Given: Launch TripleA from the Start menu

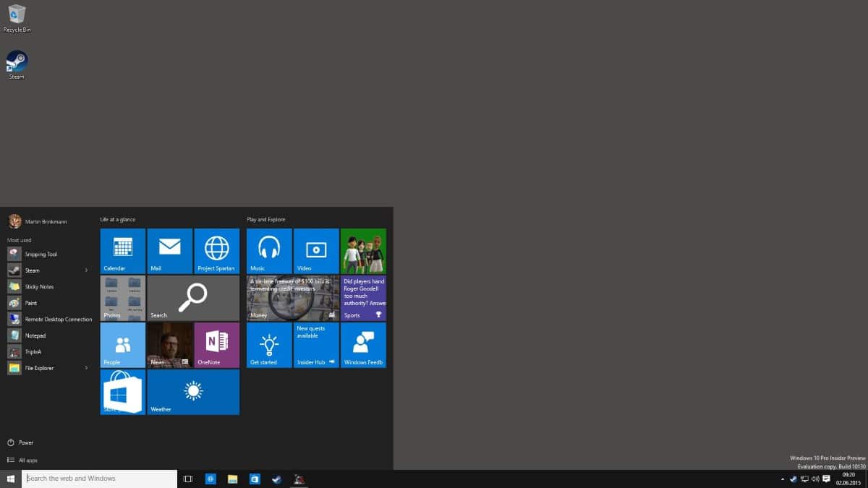Looking at the screenshot, I should pyautogui.click(x=32, y=351).
